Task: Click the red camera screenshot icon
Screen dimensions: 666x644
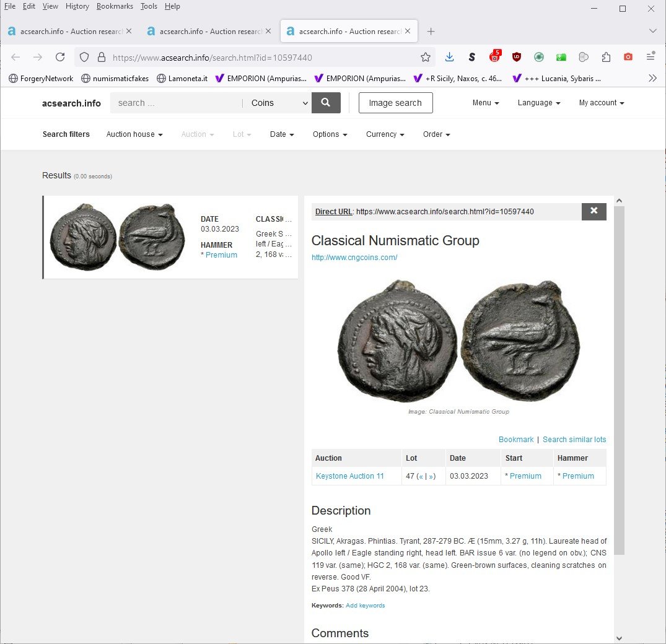Action: [628, 57]
